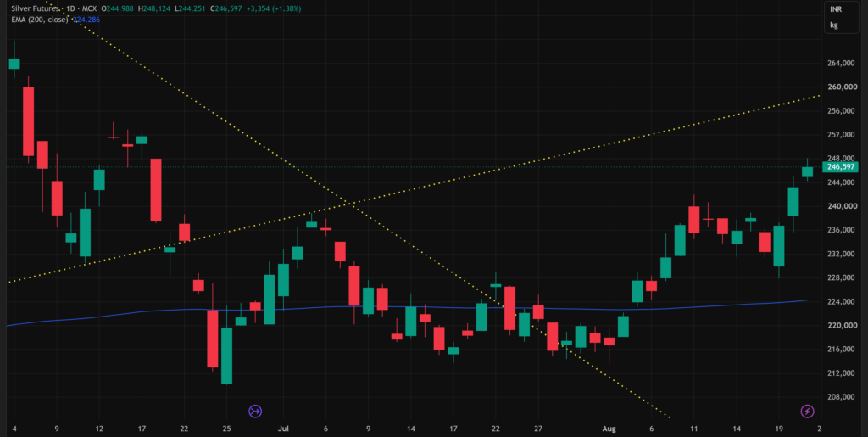This screenshot has height=437, width=868.
Task: Click the 264,000 price axis label
Action: coord(840,63)
